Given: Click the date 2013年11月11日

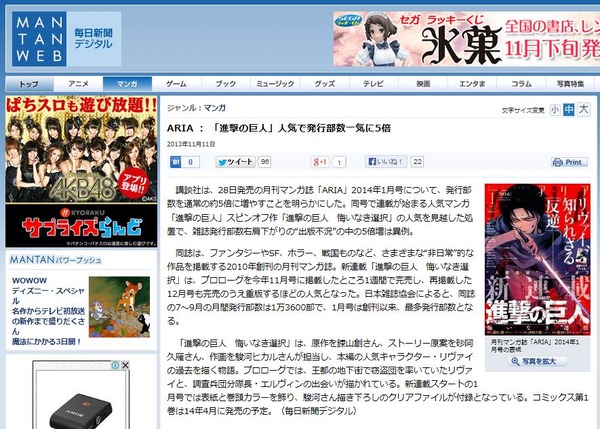Looking at the screenshot, I should coord(191,144).
